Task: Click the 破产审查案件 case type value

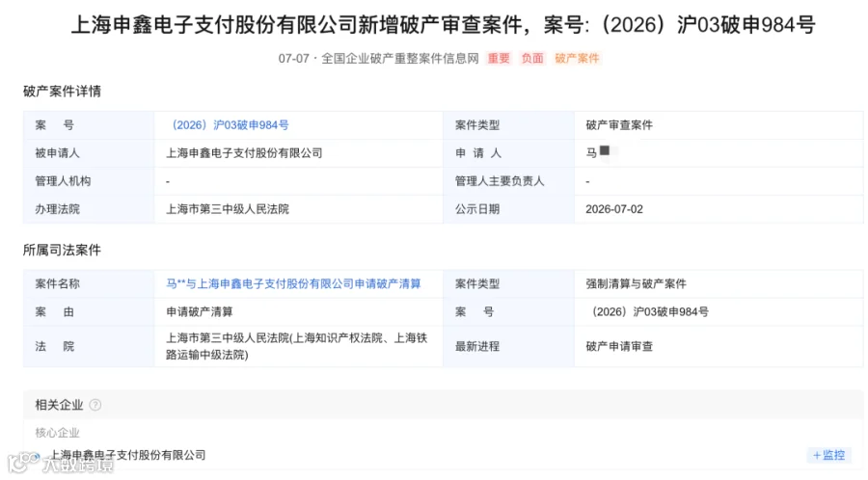Action: [619, 125]
